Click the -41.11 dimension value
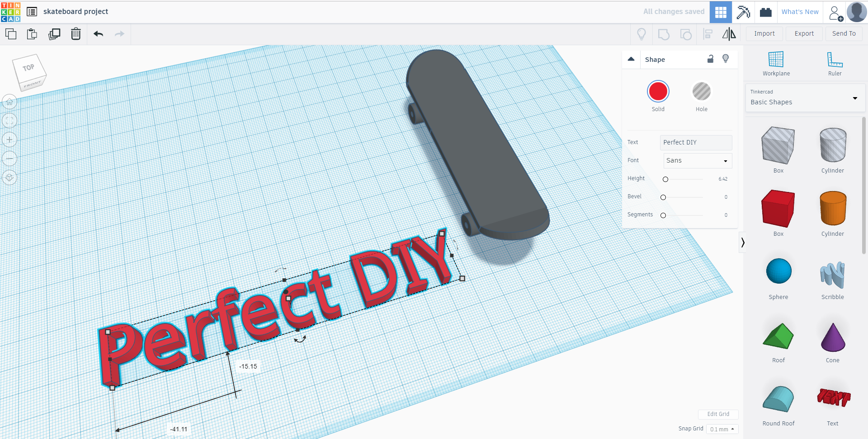This screenshot has height=439, width=868. tap(179, 429)
